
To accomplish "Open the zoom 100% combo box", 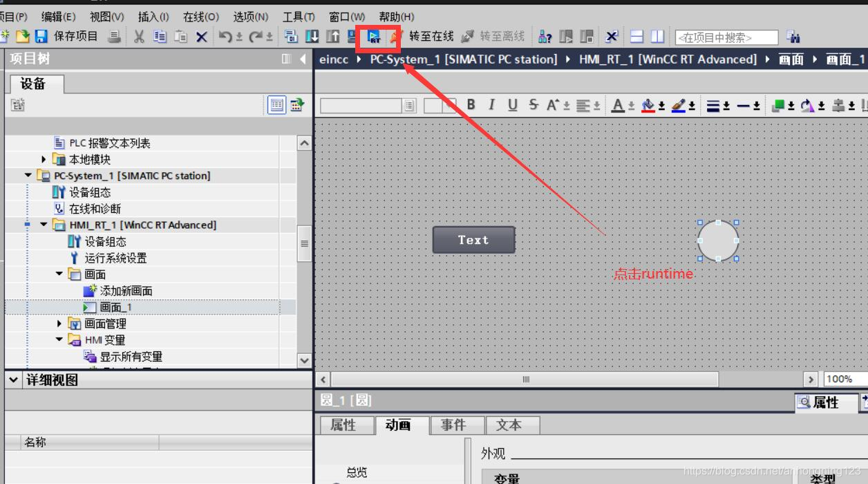I will tap(845, 379).
